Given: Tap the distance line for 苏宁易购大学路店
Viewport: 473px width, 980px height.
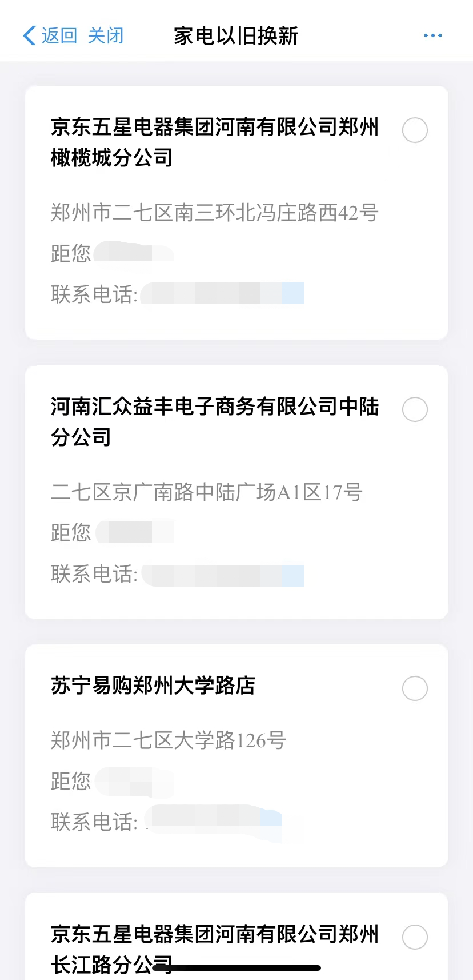Looking at the screenshot, I should coord(111,781).
